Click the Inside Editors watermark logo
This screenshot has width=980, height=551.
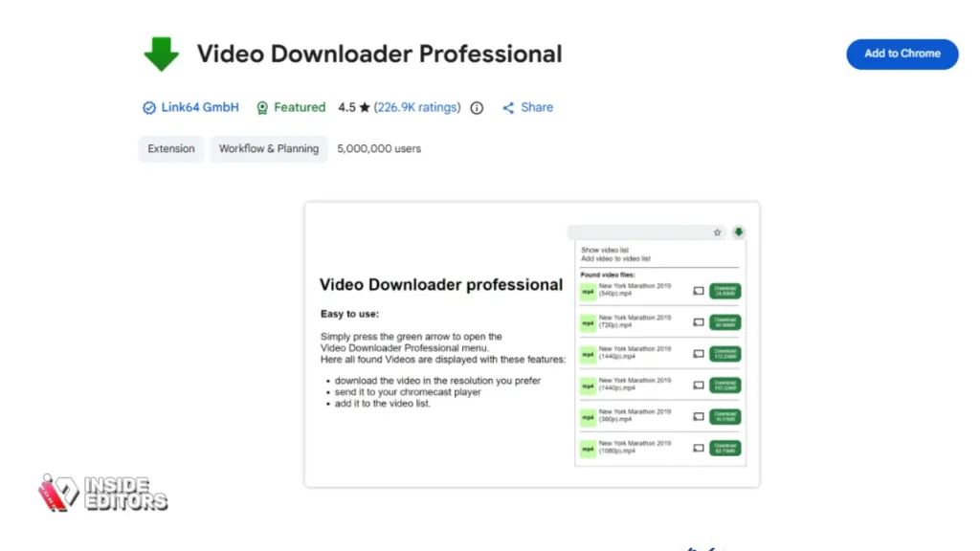click(103, 493)
